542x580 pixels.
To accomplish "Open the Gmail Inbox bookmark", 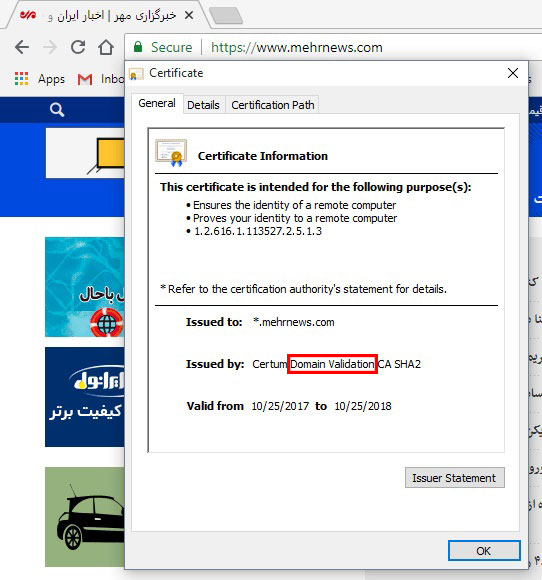I will (x=101, y=79).
